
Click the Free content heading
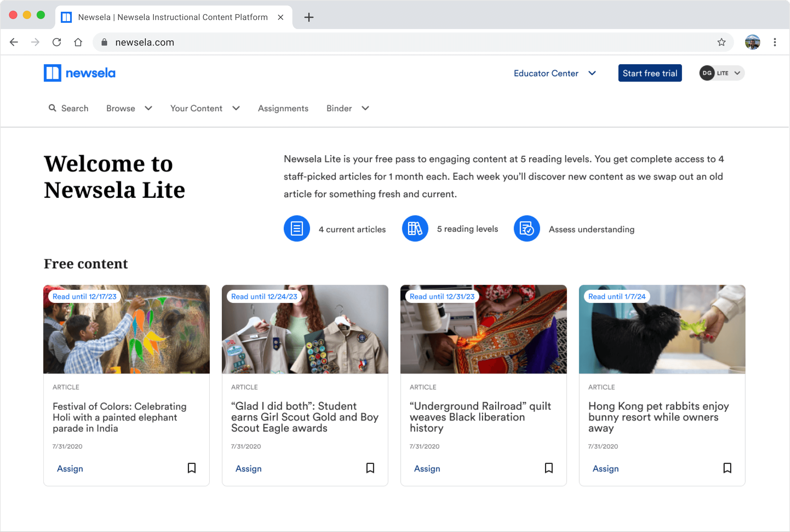pos(86,264)
